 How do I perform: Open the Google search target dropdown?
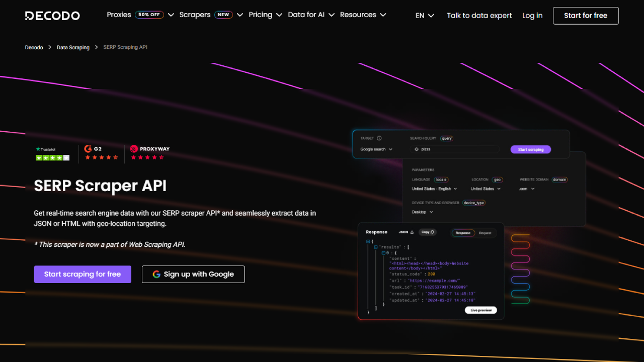pos(376,149)
